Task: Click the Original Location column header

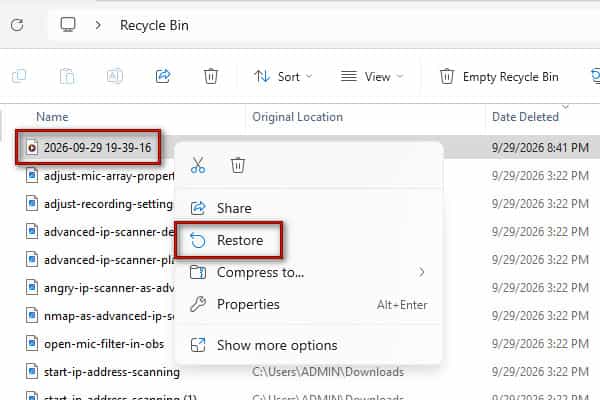Action: pos(297,117)
